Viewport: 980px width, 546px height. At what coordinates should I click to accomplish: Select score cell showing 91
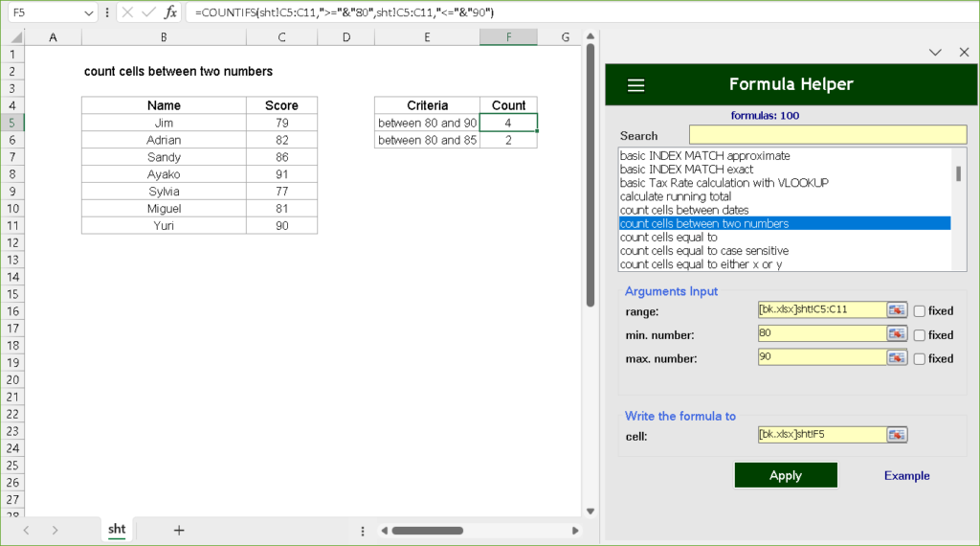coord(282,174)
